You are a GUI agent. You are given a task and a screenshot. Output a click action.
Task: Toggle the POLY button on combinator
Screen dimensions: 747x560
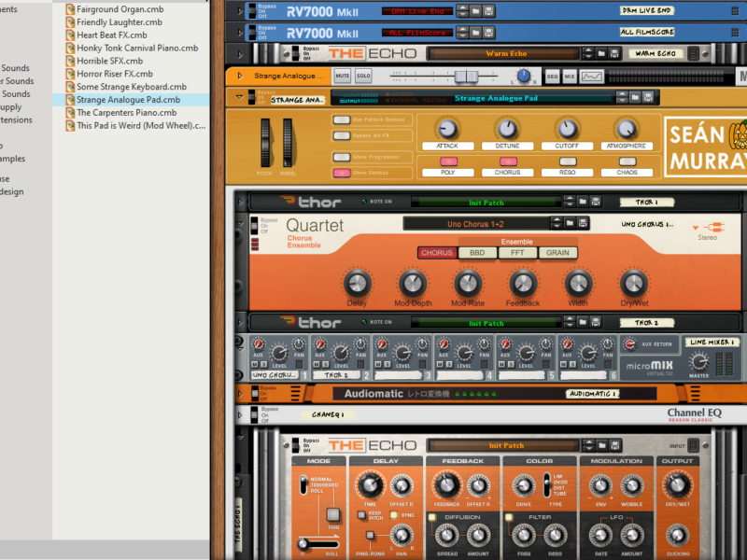pyautogui.click(x=447, y=161)
